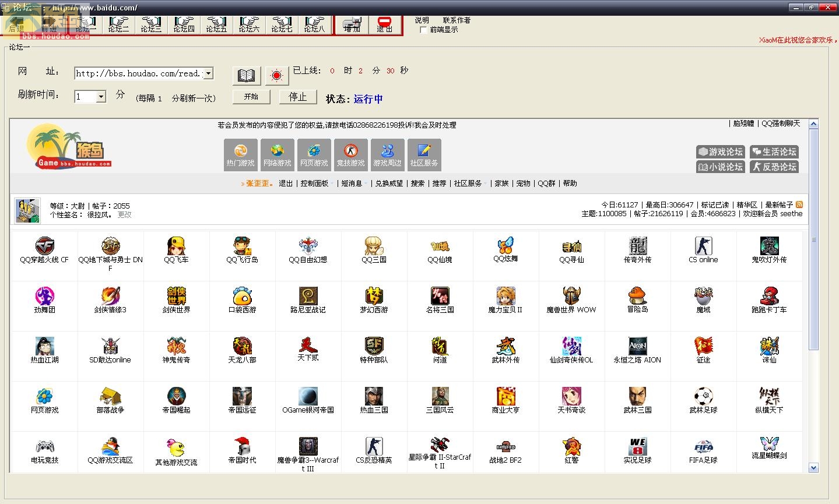Screen dimensions: 839x504
Task: Open the 社区服务 dropdown in nav bar
Action: (470, 184)
